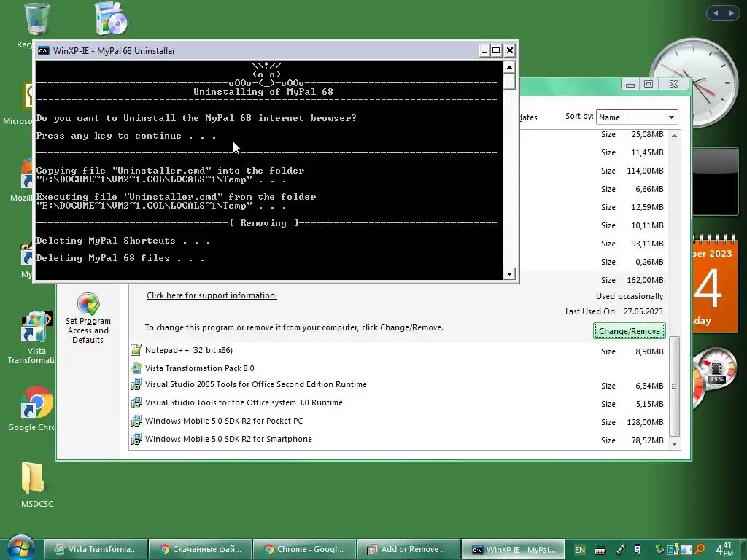747x560 pixels.
Task: Open Click here for support information link
Action: (x=212, y=295)
